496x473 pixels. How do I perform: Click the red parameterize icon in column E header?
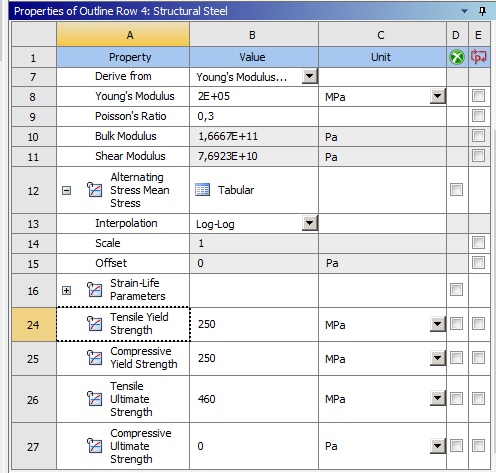[478, 57]
